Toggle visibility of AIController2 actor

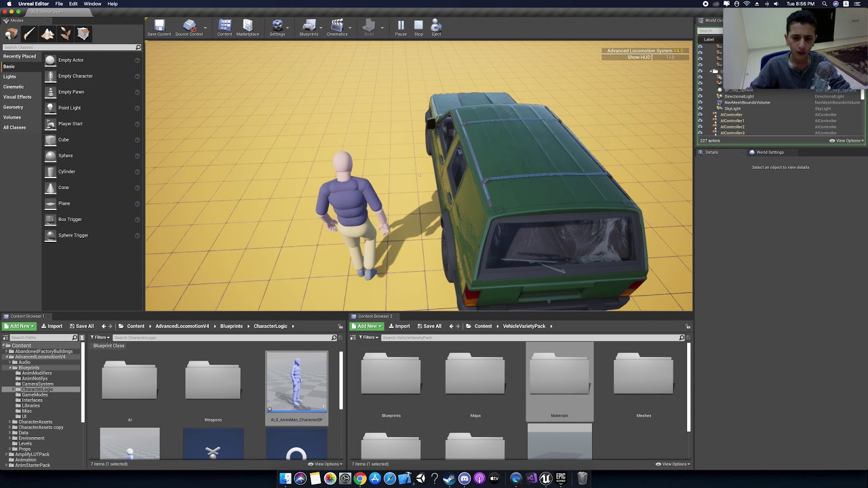pyautogui.click(x=701, y=127)
